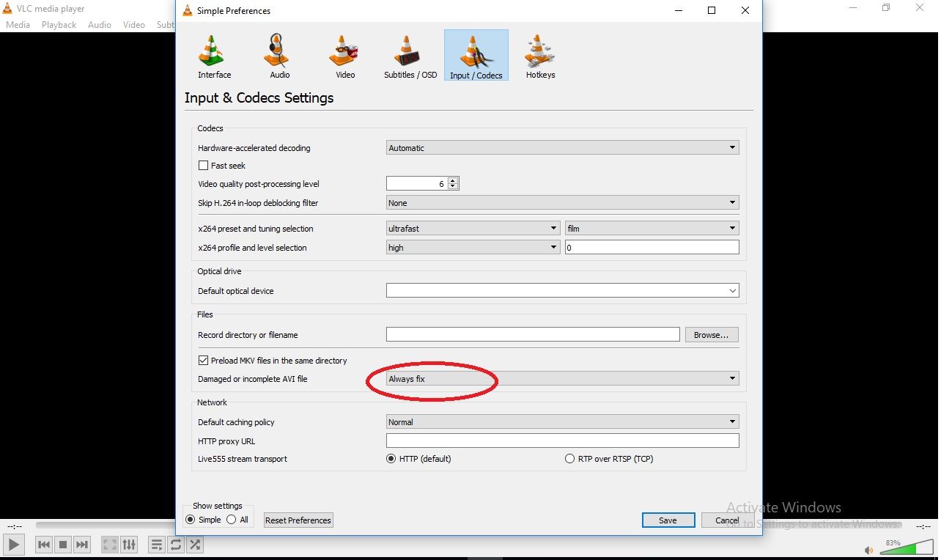Open Skip H.264 in-loop deblocking filter dropdown
The height and width of the screenshot is (560, 941).
click(562, 202)
